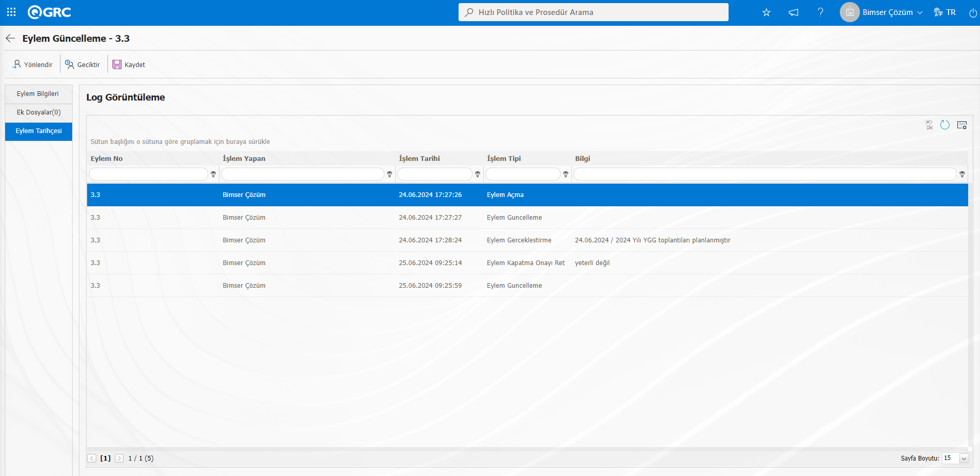Viewport: 980px width, 476px height.
Task: Sort by İşlem Yapan column header
Action: tap(244, 158)
